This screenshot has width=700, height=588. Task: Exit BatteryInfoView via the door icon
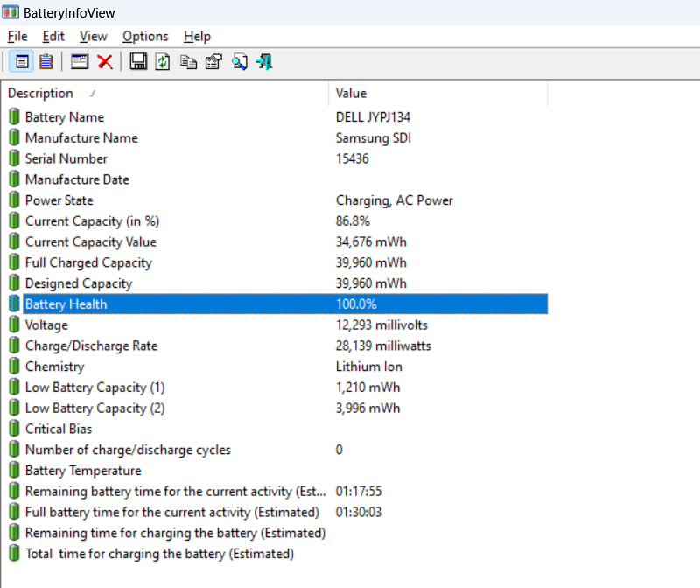tap(263, 61)
